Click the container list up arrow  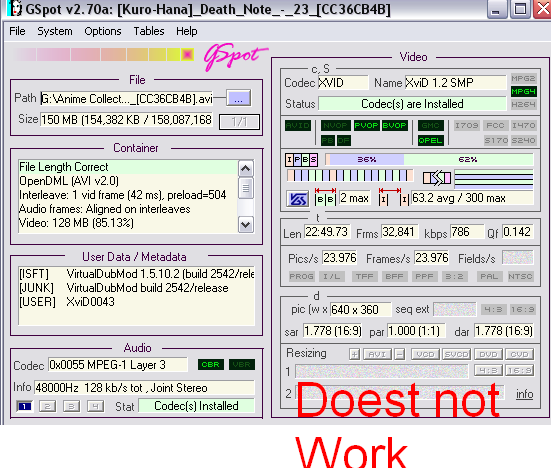point(245,169)
